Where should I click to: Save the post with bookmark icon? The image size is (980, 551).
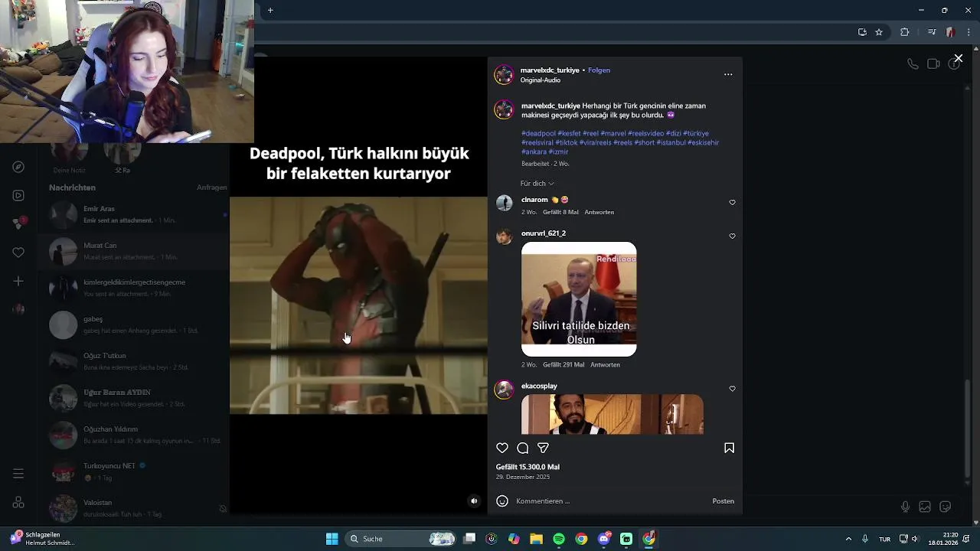point(729,448)
